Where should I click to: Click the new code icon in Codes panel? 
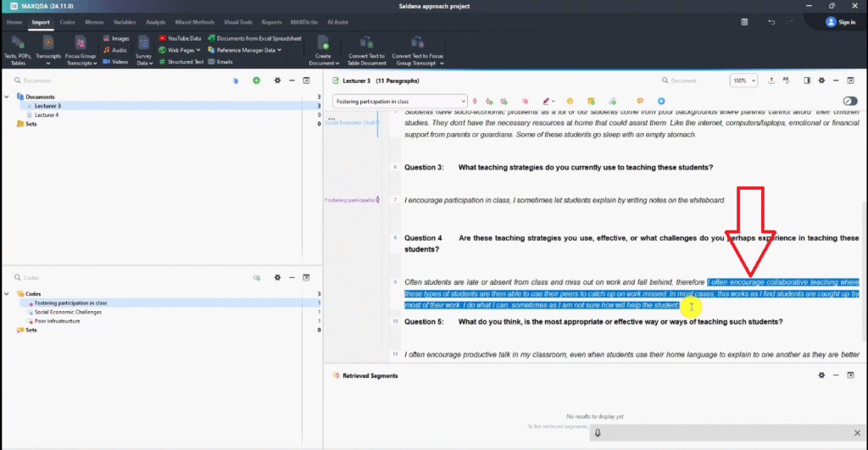click(256, 278)
